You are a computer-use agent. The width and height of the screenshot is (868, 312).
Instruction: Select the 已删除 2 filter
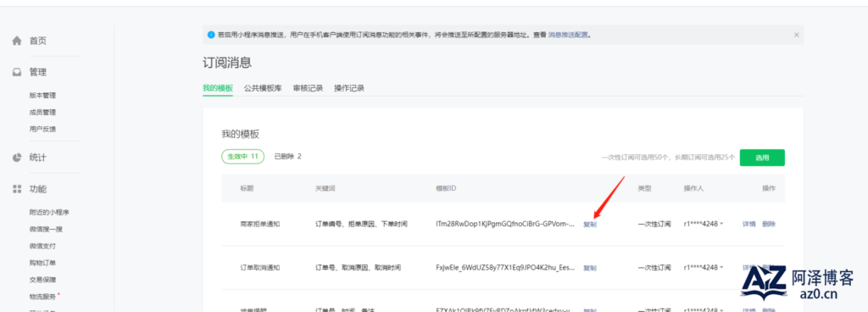coord(288,157)
